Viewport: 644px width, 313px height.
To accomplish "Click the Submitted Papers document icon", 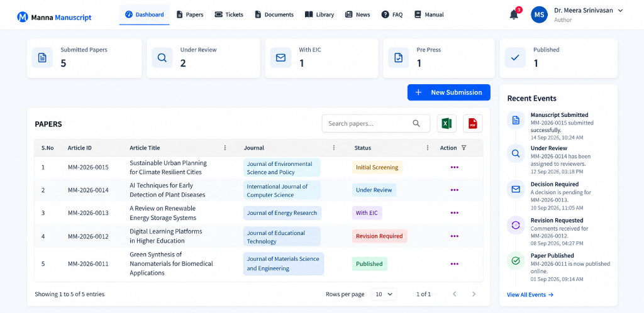I will tap(42, 58).
